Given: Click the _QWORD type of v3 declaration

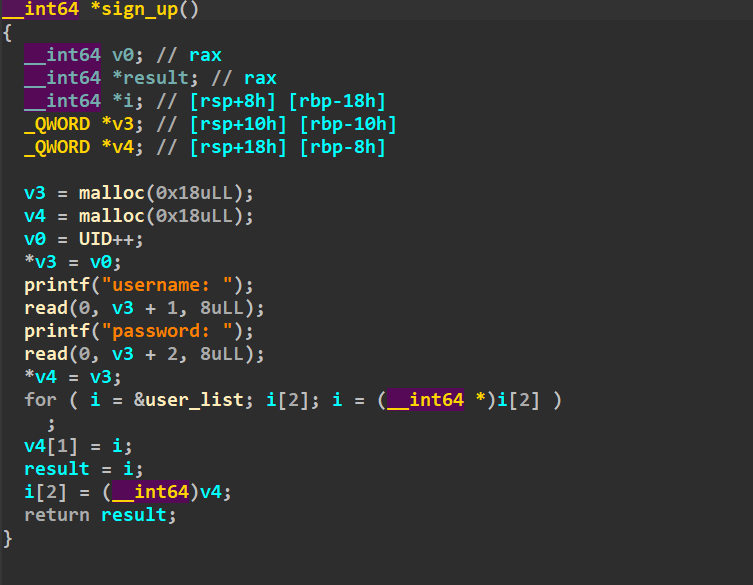Looking at the screenshot, I should click(x=57, y=124).
